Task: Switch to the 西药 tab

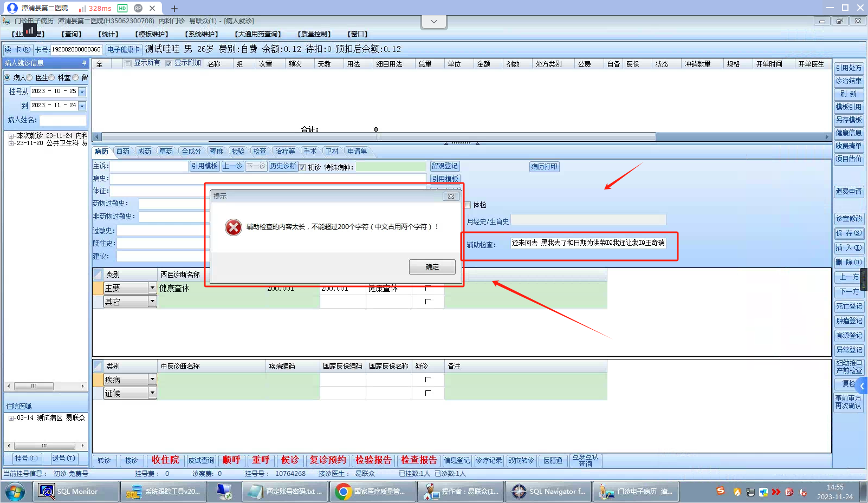Action: pyautogui.click(x=123, y=152)
